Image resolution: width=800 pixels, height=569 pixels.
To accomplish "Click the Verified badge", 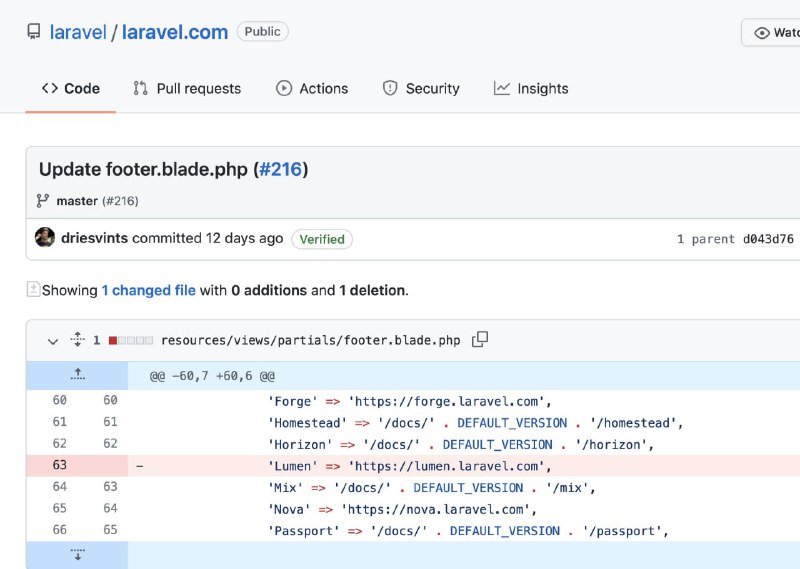I will click(322, 239).
